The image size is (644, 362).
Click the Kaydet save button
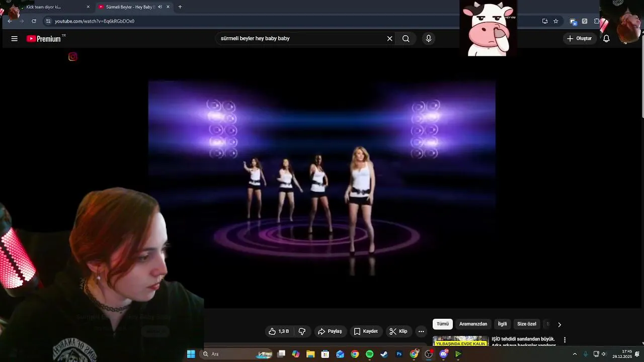tap(366, 331)
